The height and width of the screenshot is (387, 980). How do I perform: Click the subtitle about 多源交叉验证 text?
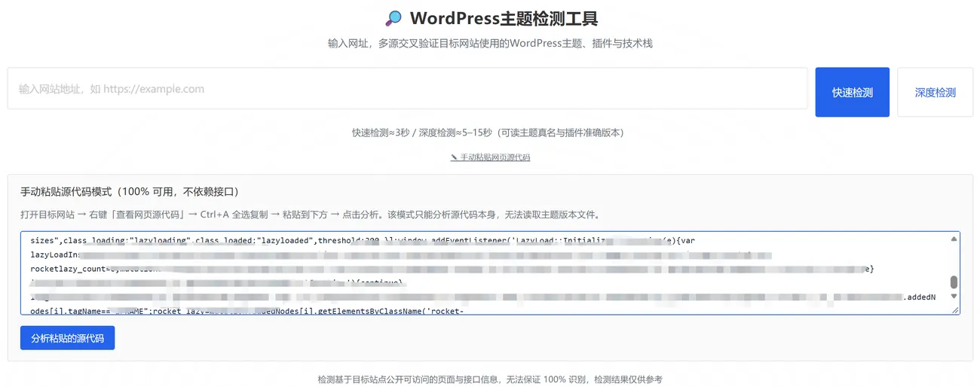(490, 44)
